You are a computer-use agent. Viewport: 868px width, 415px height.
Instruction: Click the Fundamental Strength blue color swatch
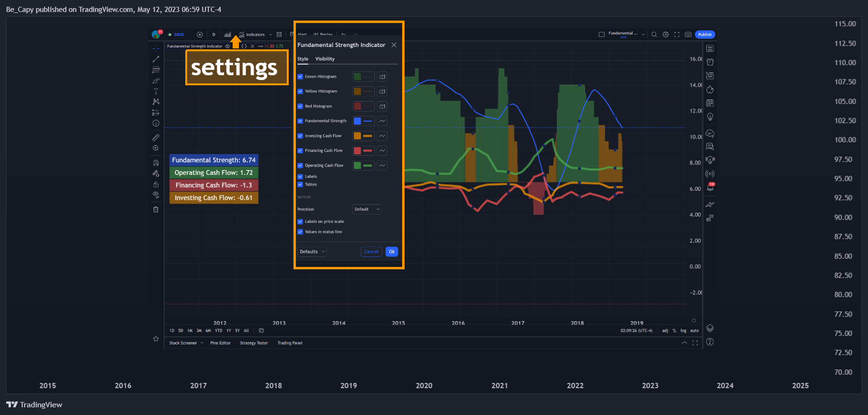pyautogui.click(x=358, y=121)
